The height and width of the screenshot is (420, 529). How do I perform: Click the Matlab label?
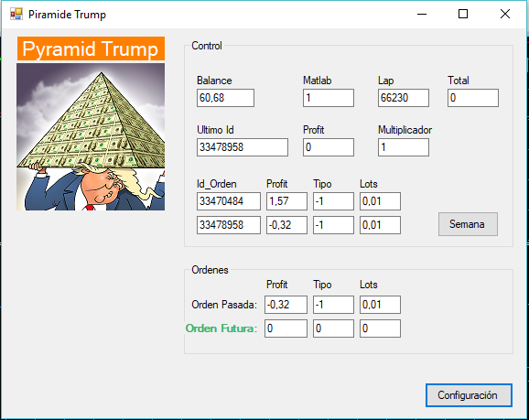(x=318, y=81)
